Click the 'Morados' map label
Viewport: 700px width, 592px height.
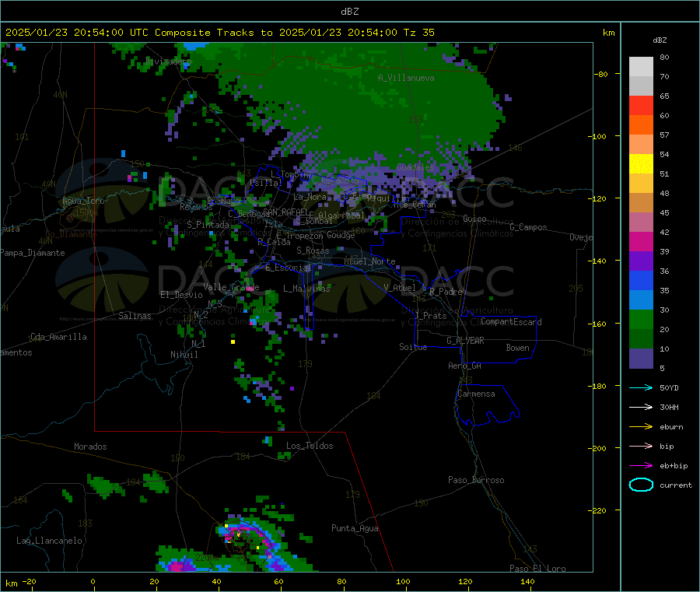coord(90,447)
